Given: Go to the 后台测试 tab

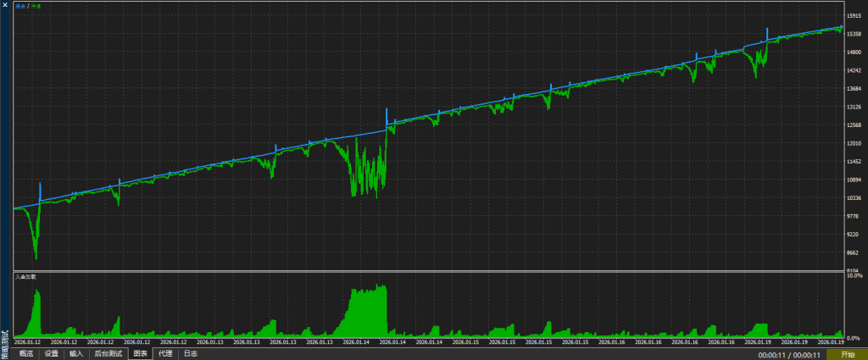Looking at the screenshot, I should [x=108, y=353].
